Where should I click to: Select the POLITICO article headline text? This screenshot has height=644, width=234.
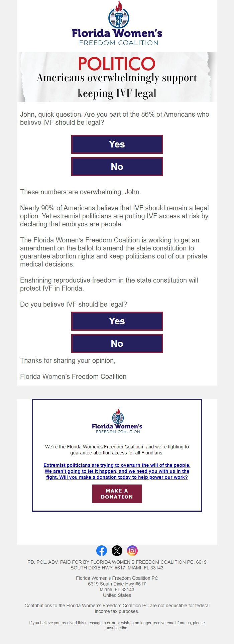[x=117, y=84]
